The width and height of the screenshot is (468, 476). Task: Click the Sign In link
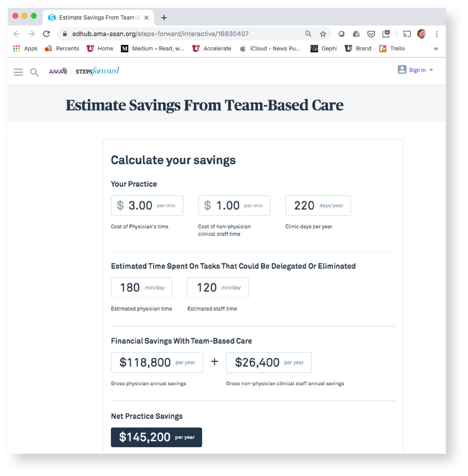(417, 70)
